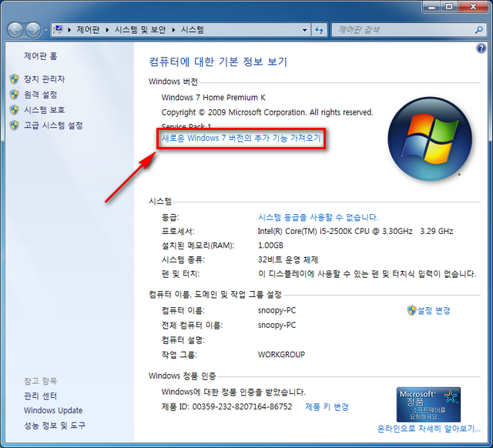
Task: Click 1.00GB installed memory value
Action: click(x=270, y=246)
